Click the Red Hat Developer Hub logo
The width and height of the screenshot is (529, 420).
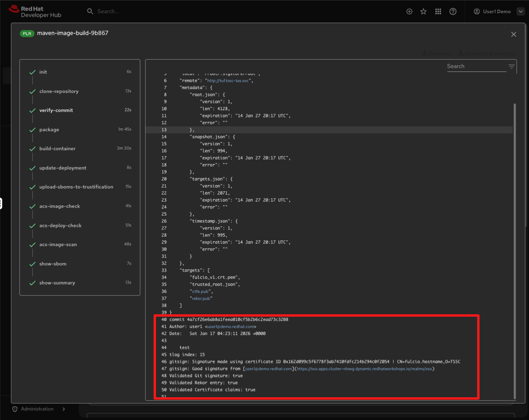tap(35, 12)
